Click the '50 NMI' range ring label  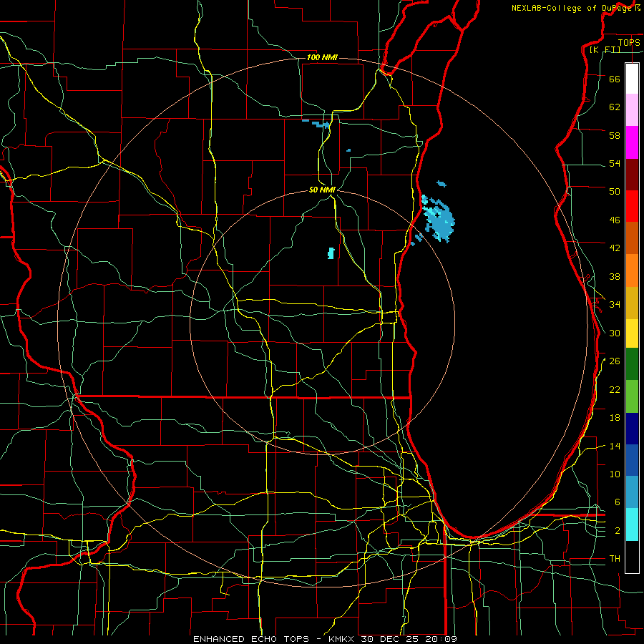(322, 190)
